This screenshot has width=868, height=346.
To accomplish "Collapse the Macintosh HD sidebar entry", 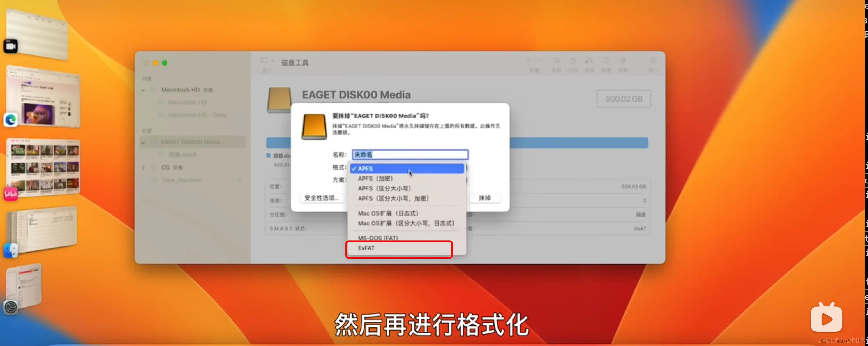I will [143, 90].
